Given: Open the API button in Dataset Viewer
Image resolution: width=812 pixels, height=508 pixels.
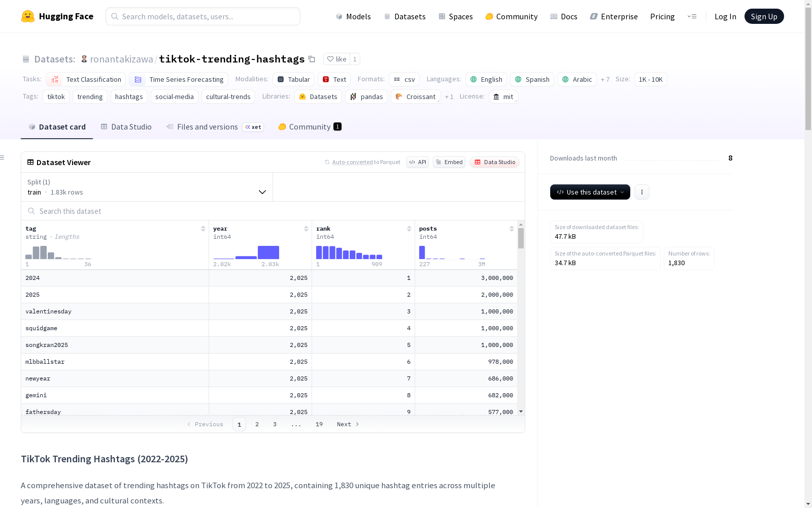Looking at the screenshot, I should click(418, 162).
